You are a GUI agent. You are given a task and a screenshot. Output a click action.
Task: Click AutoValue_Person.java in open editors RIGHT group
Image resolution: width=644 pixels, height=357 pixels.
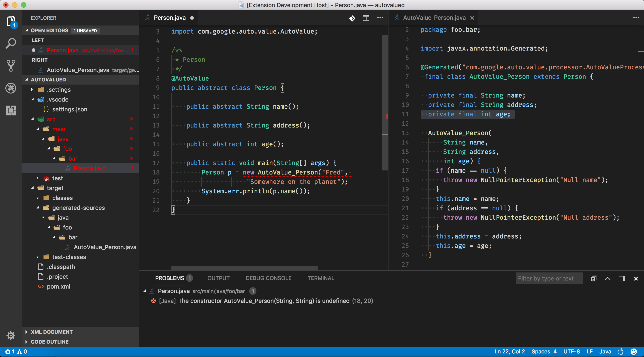pyautogui.click(x=81, y=70)
